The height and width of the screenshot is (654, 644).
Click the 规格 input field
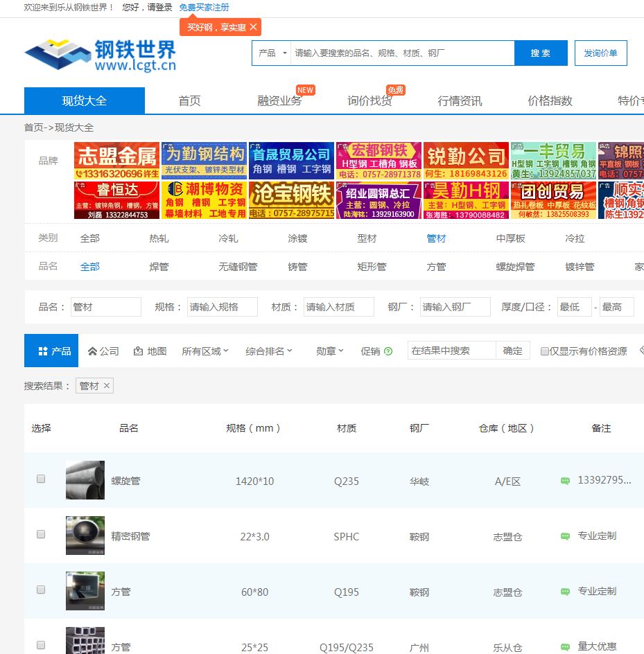tap(223, 307)
